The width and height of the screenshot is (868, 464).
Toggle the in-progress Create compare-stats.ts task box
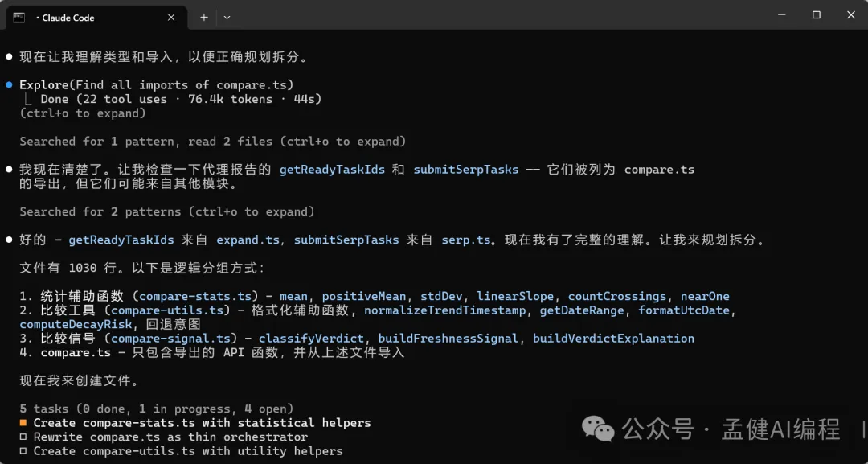click(x=24, y=423)
